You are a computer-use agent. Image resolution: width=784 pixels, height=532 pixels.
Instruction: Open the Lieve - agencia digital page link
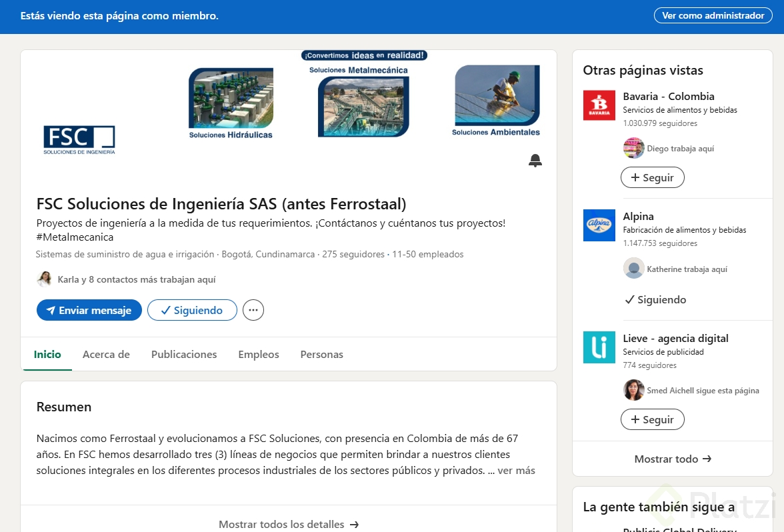click(x=675, y=338)
